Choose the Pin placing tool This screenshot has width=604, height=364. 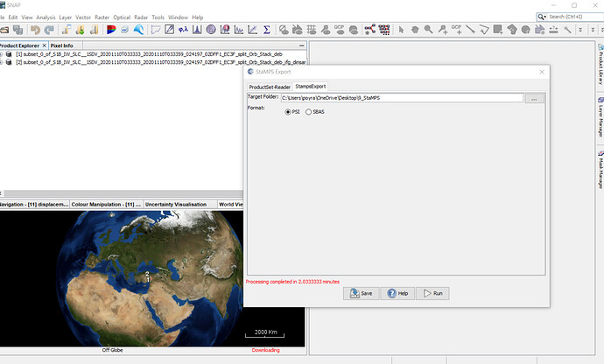(x=443, y=30)
